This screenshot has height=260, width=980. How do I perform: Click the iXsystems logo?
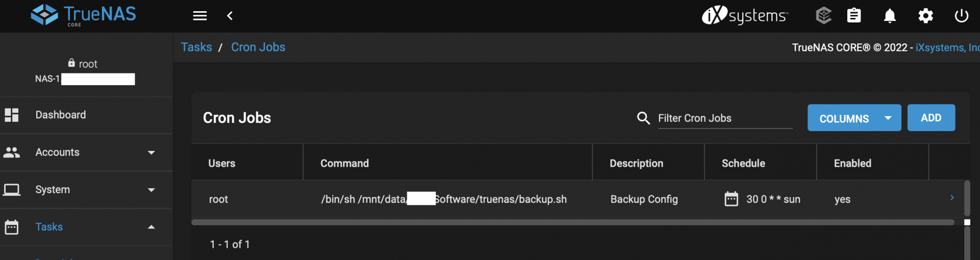coord(745,15)
